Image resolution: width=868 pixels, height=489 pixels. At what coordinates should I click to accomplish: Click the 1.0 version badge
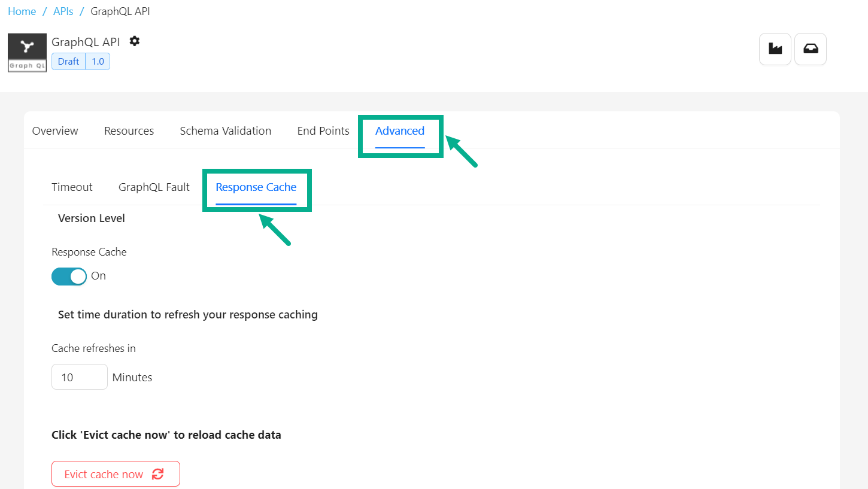pos(98,62)
